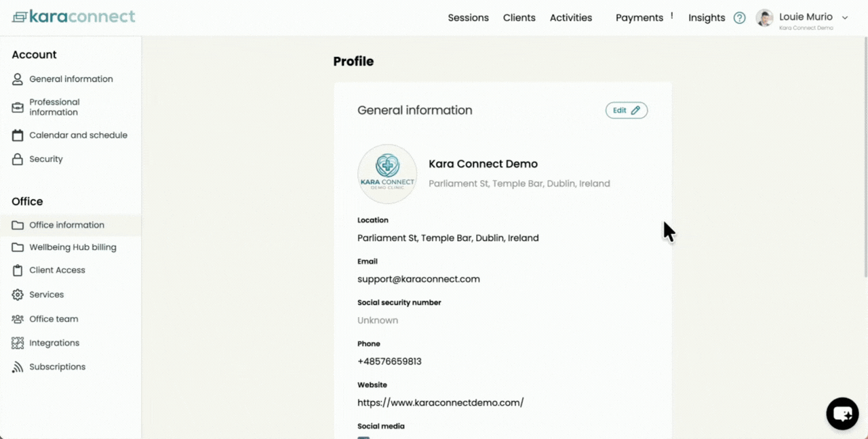
Task: Click the puzzle icon beside Integrations
Action: 18,343
